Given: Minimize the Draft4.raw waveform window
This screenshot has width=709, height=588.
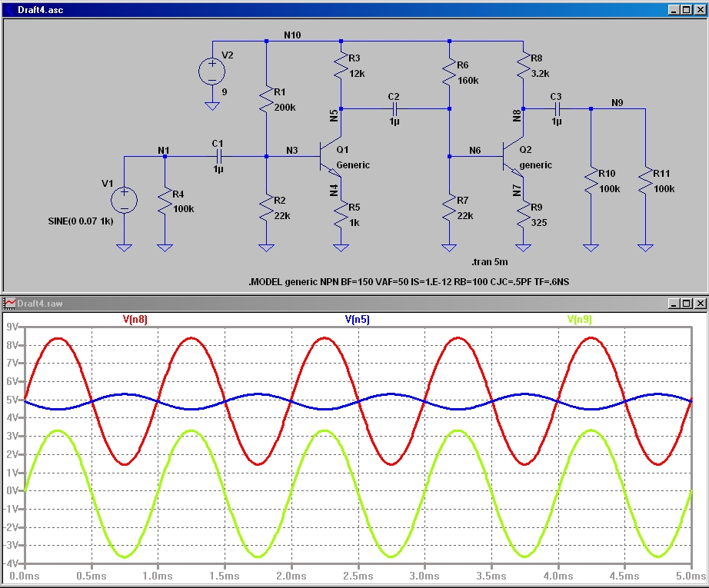Looking at the screenshot, I should click(674, 304).
